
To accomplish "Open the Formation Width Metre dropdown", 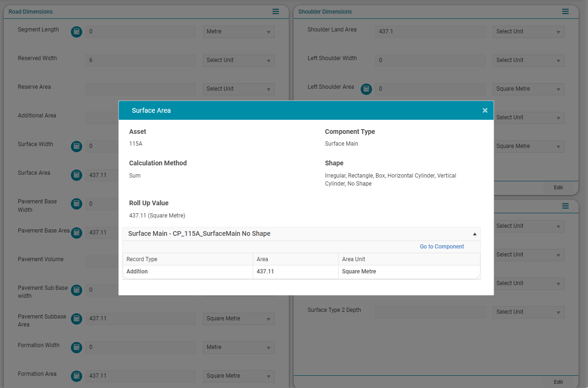I will tap(239, 348).
